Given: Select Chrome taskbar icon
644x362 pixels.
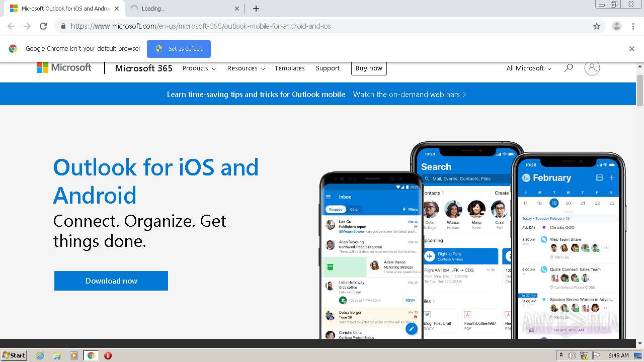Looking at the screenshot, I should pos(91,355).
